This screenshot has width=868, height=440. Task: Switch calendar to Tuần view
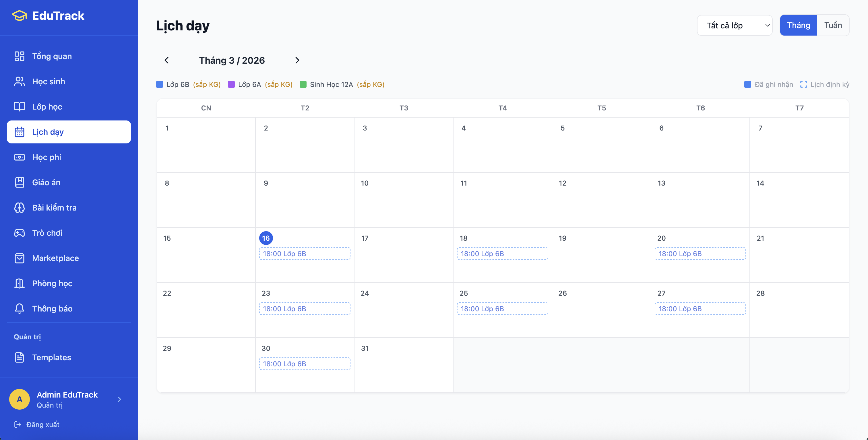[833, 25]
